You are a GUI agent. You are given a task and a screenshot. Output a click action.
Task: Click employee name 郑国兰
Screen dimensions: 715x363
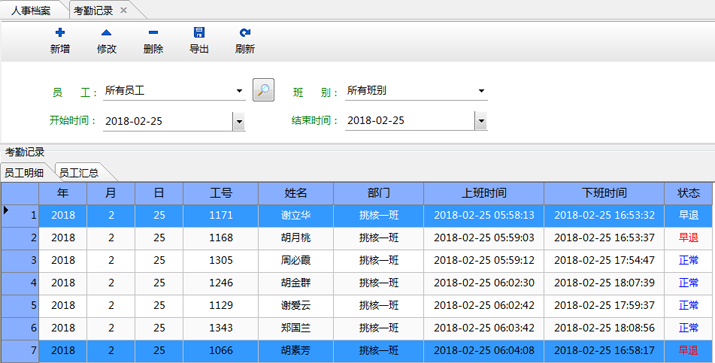click(x=296, y=328)
